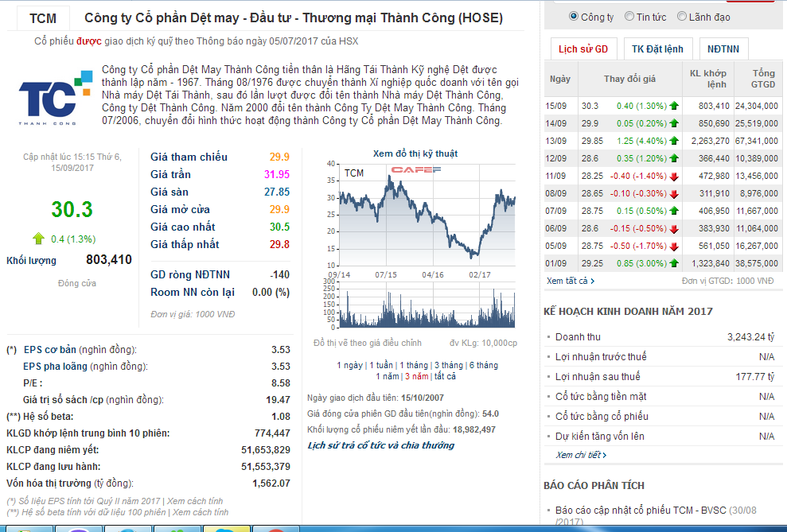The image size is (787, 532).
Task: Show the 1 tuần chart range
Action: point(381,365)
